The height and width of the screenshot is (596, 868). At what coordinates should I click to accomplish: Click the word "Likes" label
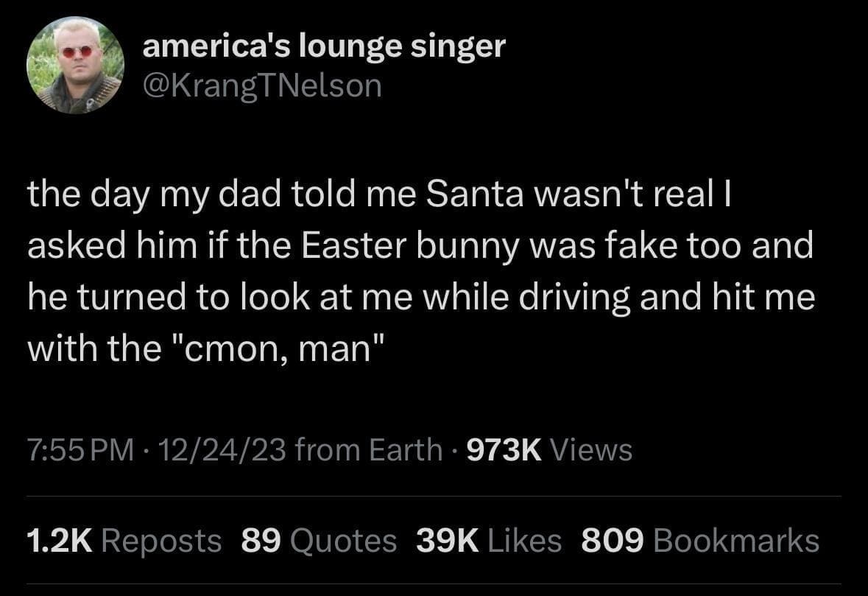coord(525,541)
